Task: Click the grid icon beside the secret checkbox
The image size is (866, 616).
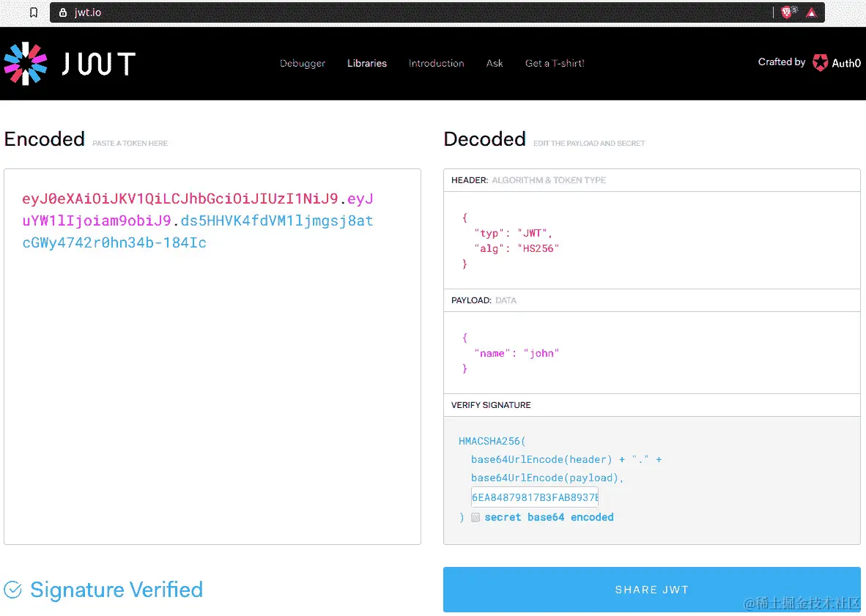Action: (475, 517)
